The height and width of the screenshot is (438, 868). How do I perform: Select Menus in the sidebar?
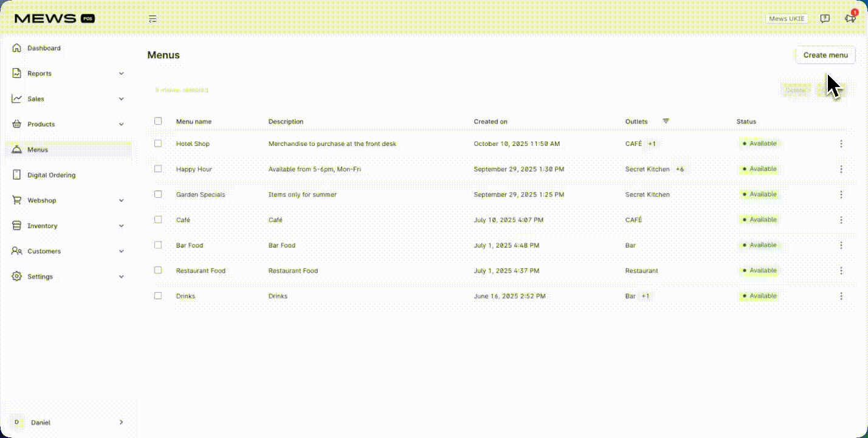68,150
